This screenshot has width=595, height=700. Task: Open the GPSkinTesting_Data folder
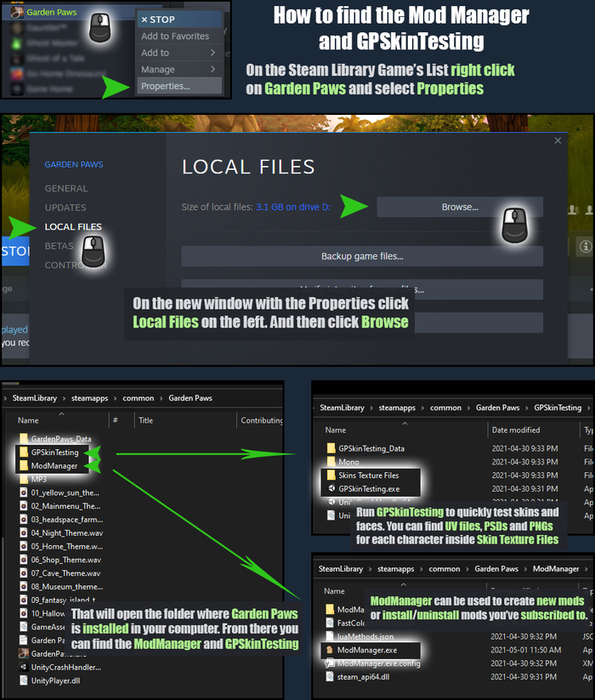click(x=365, y=448)
